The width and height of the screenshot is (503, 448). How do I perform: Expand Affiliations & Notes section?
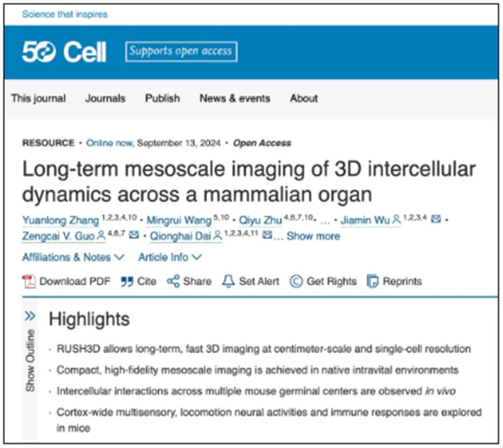[x=73, y=258]
